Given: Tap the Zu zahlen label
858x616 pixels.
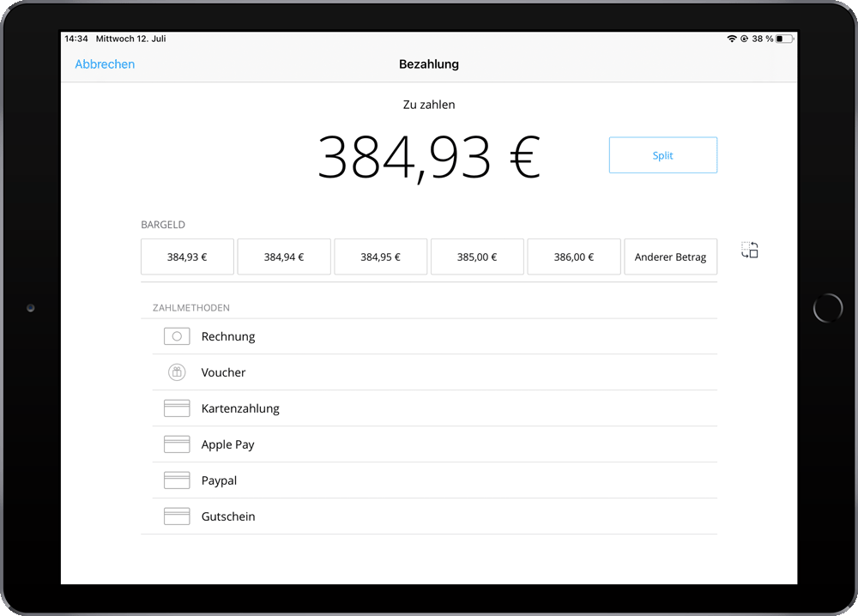Looking at the screenshot, I should pos(429,105).
